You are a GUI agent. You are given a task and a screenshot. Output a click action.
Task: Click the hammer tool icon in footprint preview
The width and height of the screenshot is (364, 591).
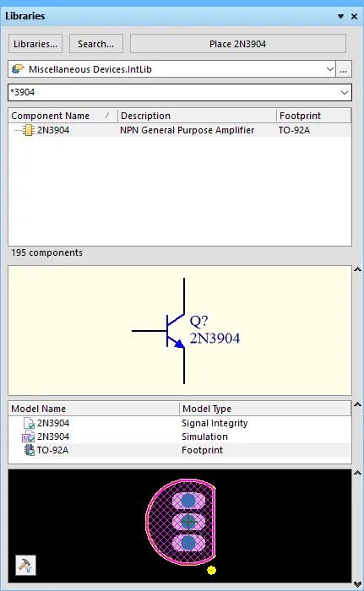click(x=25, y=565)
